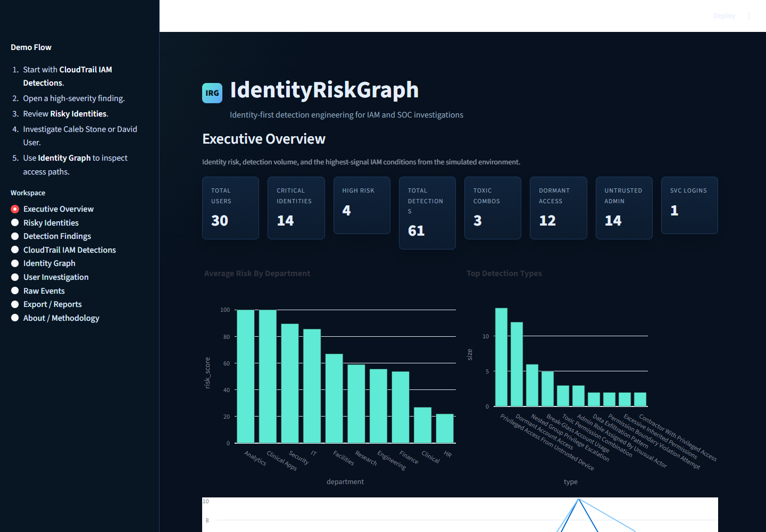Open the three-dot app menu
Screen dimensions: 766x532
pyautogui.click(x=749, y=16)
